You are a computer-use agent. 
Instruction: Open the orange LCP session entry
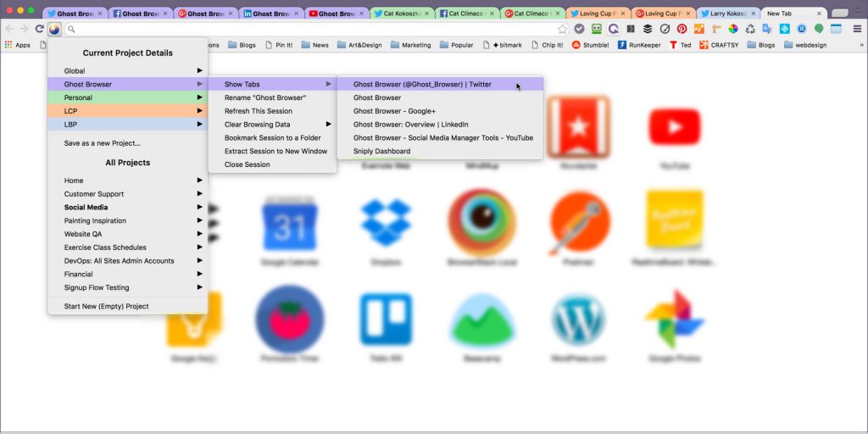pos(128,111)
